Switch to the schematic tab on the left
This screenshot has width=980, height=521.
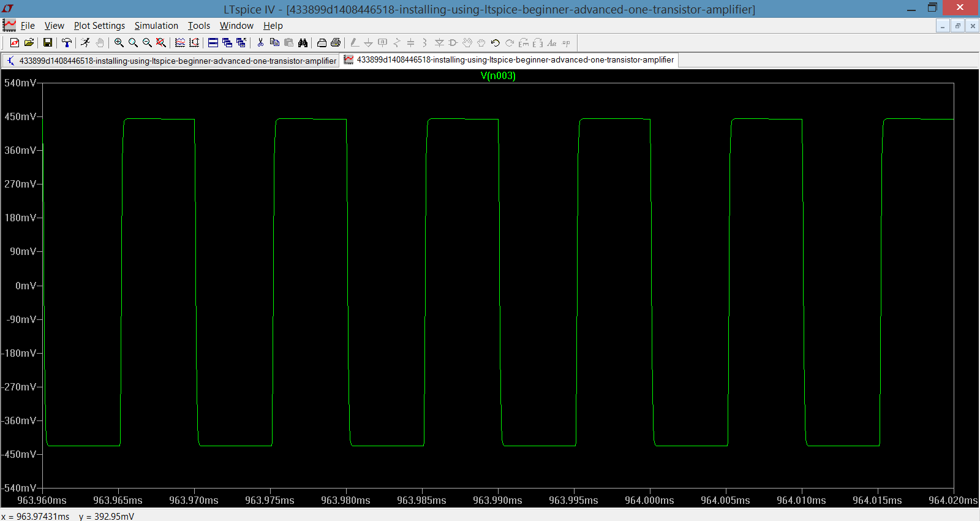pos(171,61)
